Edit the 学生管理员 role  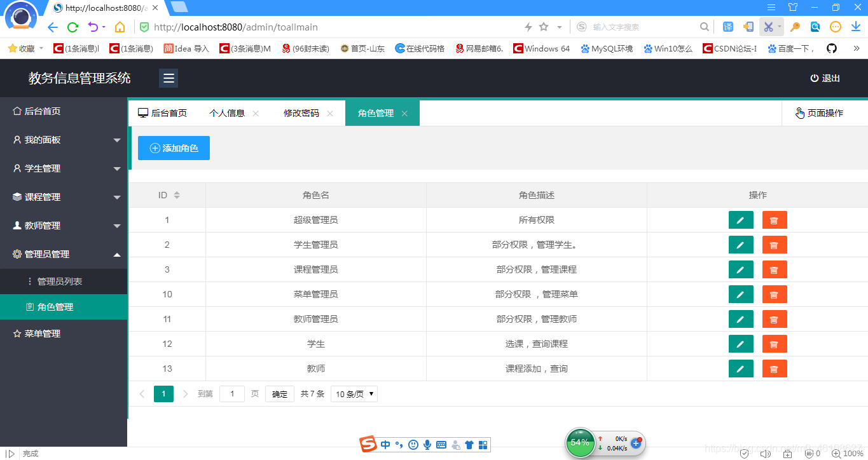coord(741,245)
